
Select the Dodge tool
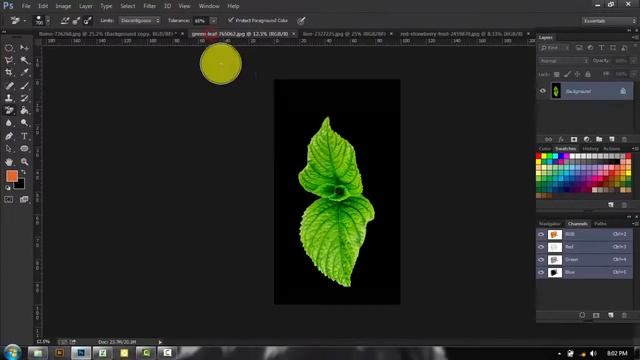pyautogui.click(x=24, y=123)
